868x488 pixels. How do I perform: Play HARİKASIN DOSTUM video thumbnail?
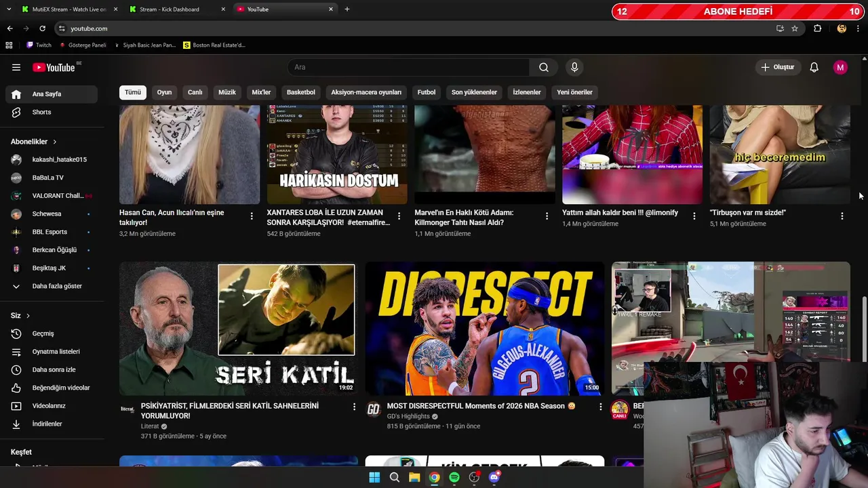pos(337,155)
